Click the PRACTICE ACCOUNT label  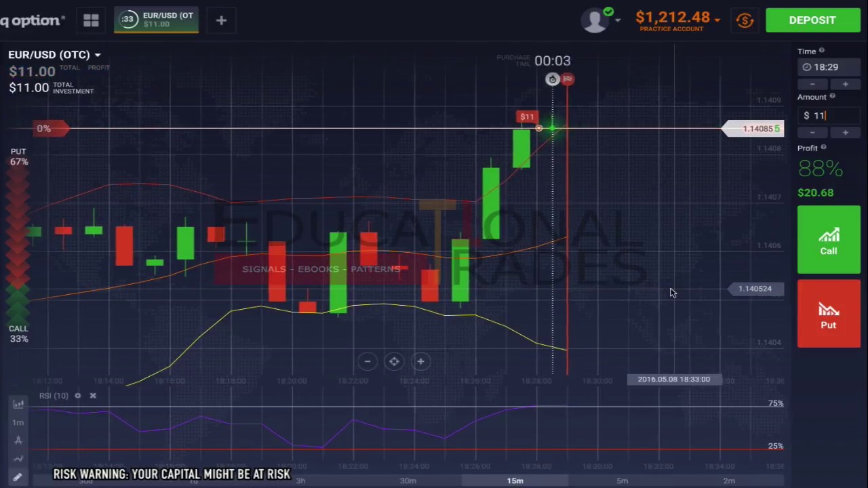tap(671, 28)
